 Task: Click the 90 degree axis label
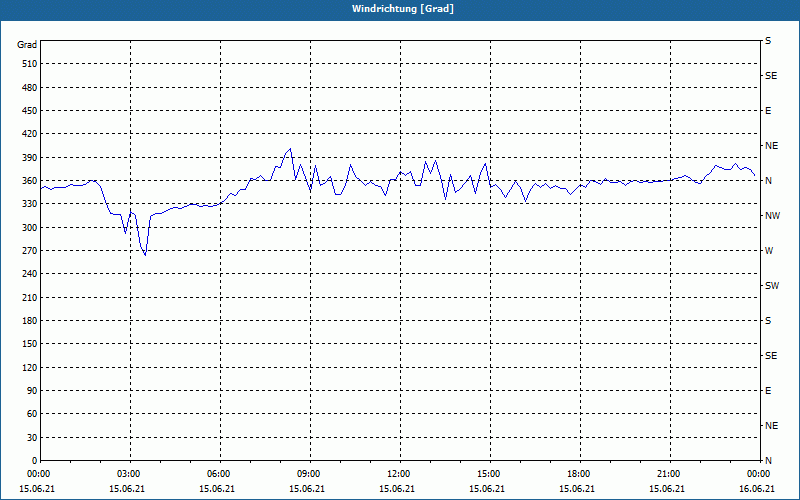pos(32,391)
